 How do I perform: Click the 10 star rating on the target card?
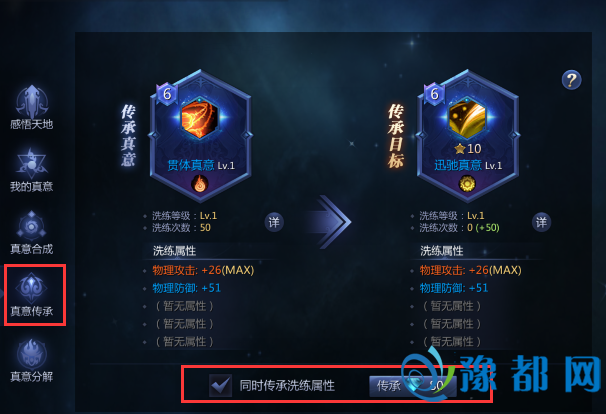click(x=468, y=148)
